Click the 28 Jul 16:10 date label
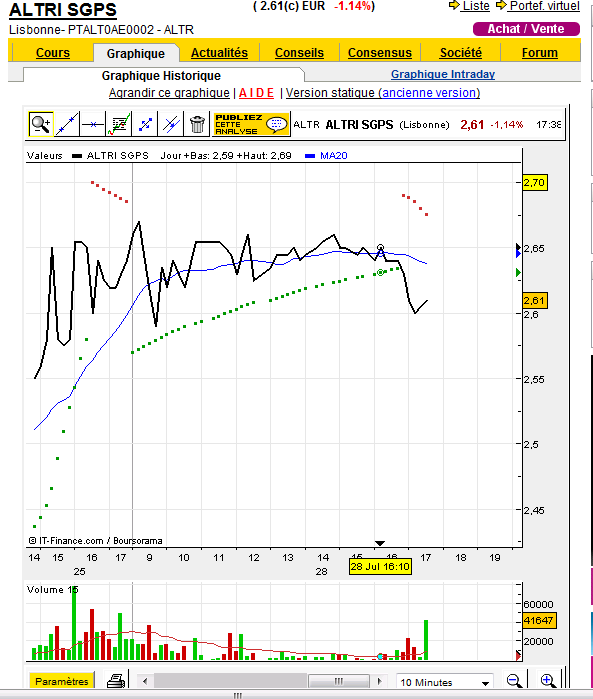593x699 pixels. pyautogui.click(x=380, y=567)
